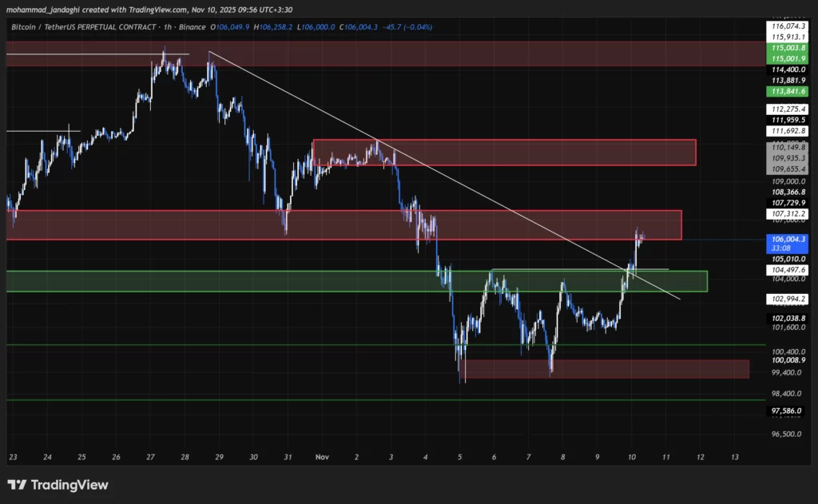Image resolution: width=818 pixels, height=504 pixels.
Task: Click the date label 23 on time axis
Action: (x=13, y=457)
